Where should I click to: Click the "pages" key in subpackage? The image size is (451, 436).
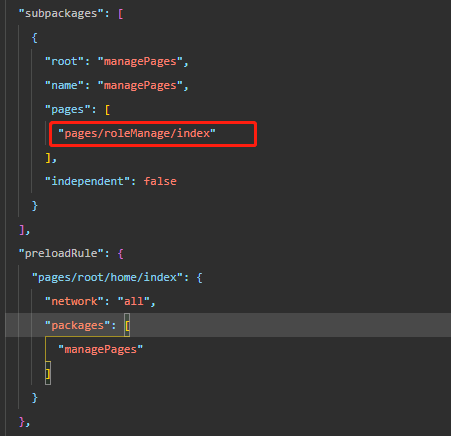pyautogui.click(x=67, y=110)
